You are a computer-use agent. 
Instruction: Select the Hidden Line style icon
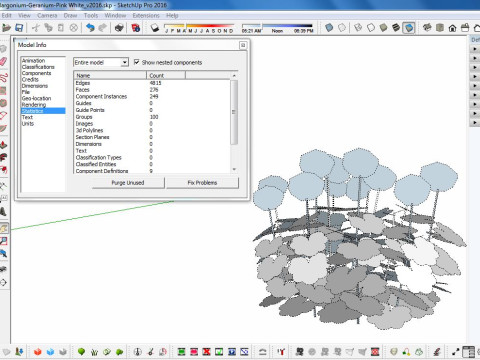(371, 28)
